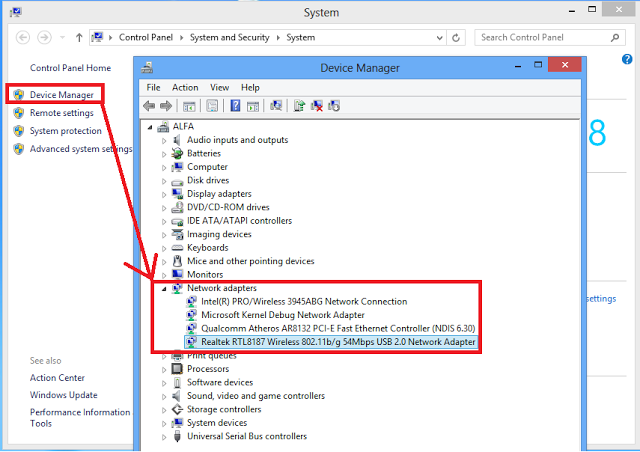Refresh the System window address bar

pos(456,38)
